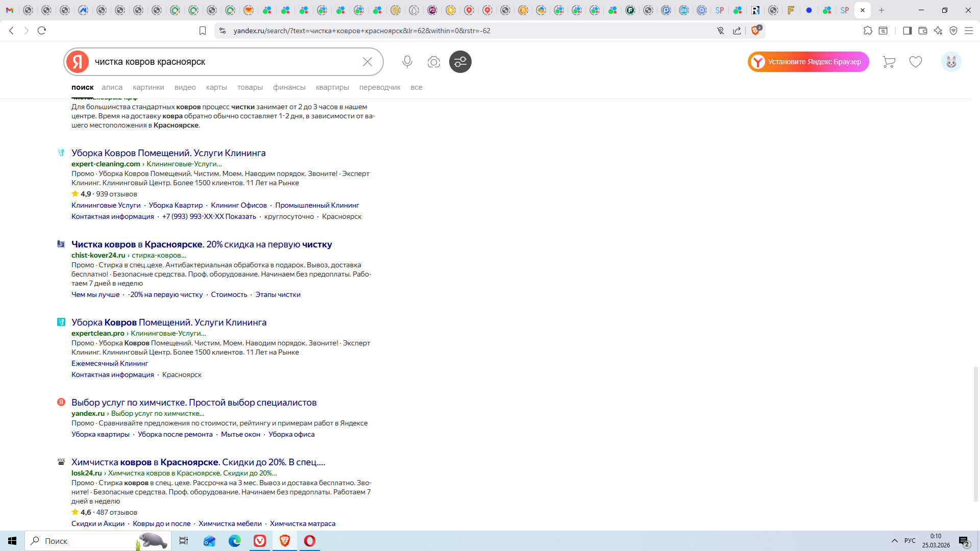Viewport: 980px width, 551px height.
Task: Open favorites heart icon
Action: click(x=916, y=62)
